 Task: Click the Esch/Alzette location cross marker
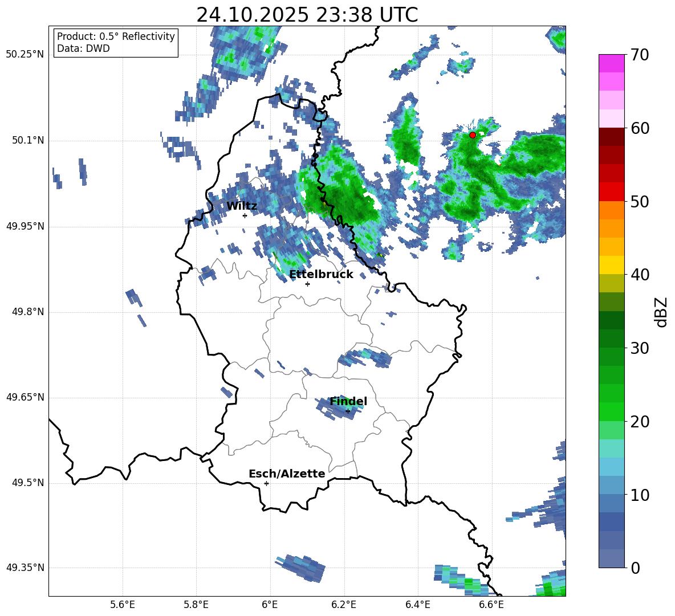click(266, 483)
